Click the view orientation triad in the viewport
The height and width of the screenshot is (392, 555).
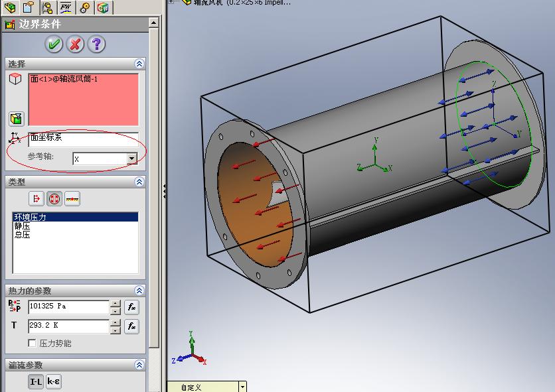point(190,350)
